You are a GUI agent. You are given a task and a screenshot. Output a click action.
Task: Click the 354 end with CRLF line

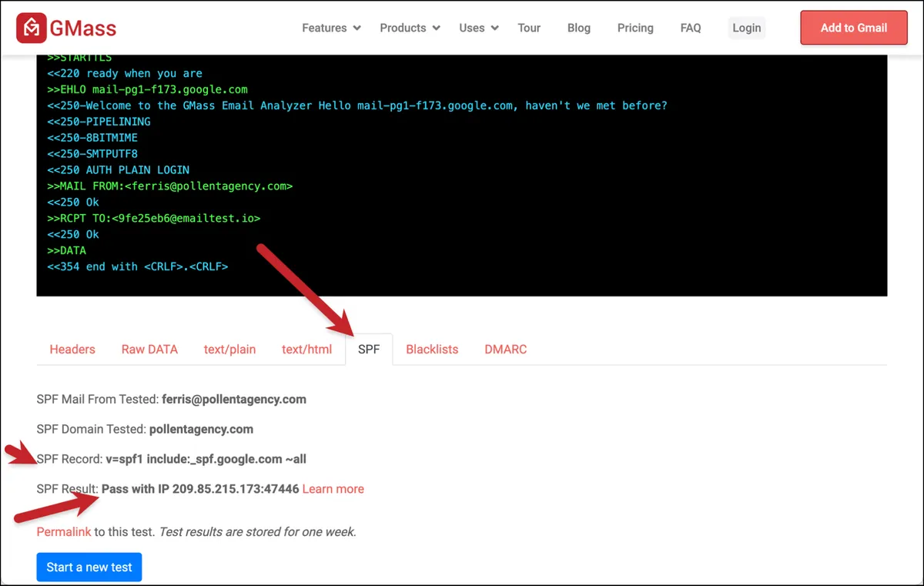point(138,267)
